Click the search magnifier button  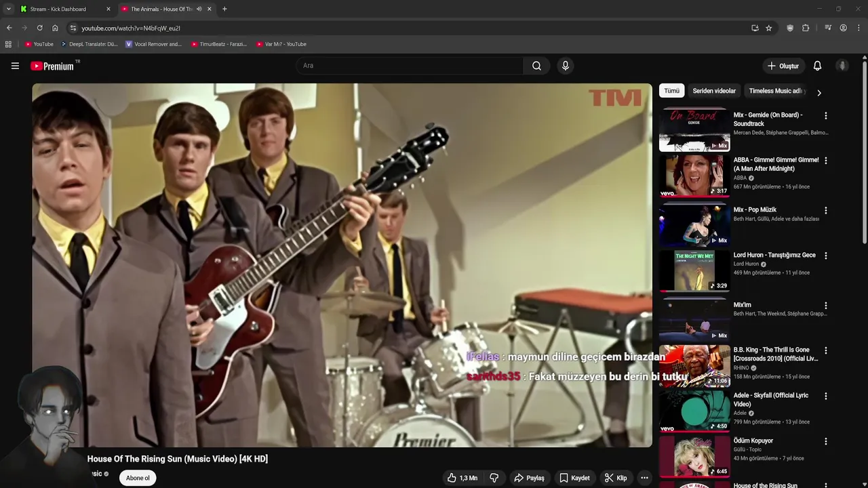(x=536, y=66)
